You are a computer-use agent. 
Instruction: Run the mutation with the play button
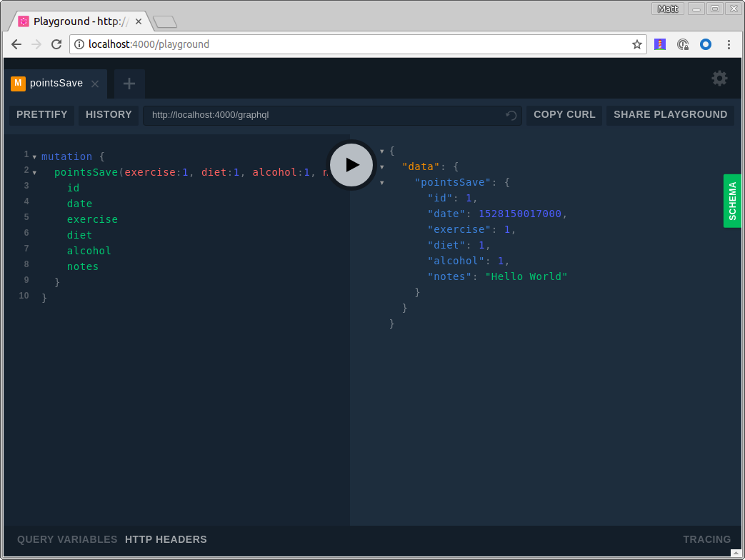pos(351,165)
